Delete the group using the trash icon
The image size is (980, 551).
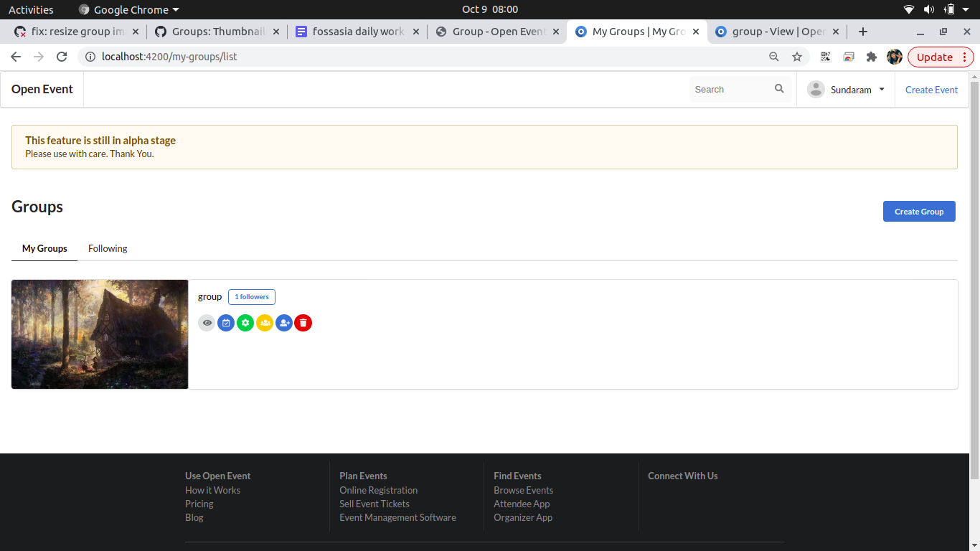click(x=303, y=323)
